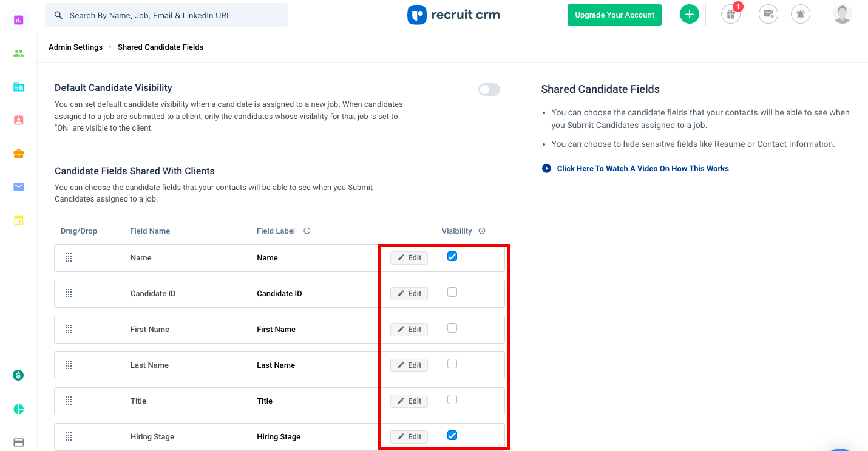Open Companies from the teal building icon
This screenshot has height=451, width=868.
click(18, 87)
